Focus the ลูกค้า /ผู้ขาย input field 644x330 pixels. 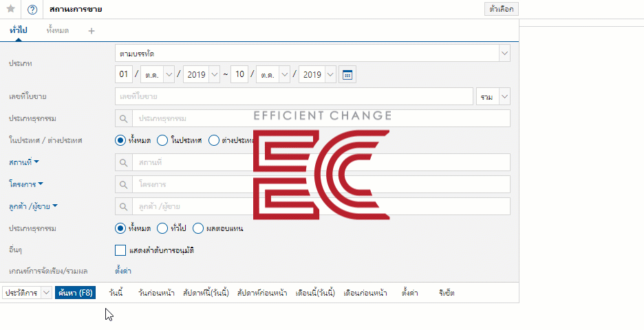pyautogui.click(x=321, y=206)
